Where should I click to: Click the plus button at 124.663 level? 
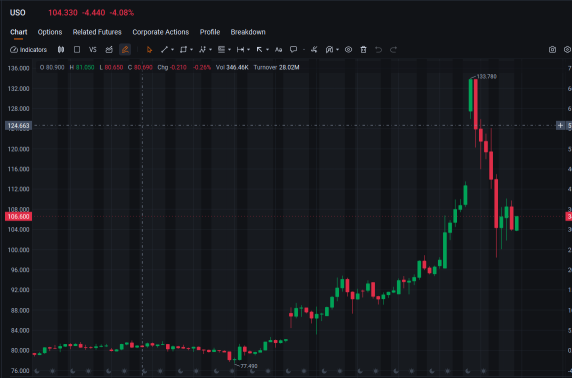click(x=560, y=126)
